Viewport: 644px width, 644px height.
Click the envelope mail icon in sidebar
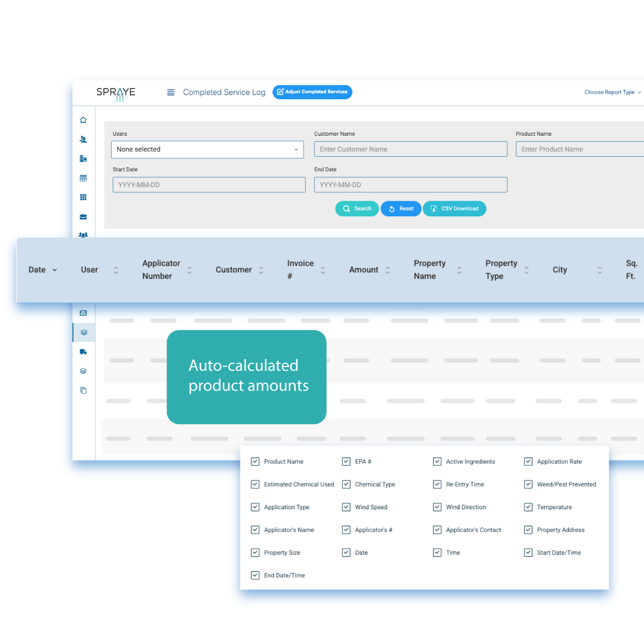point(83,313)
